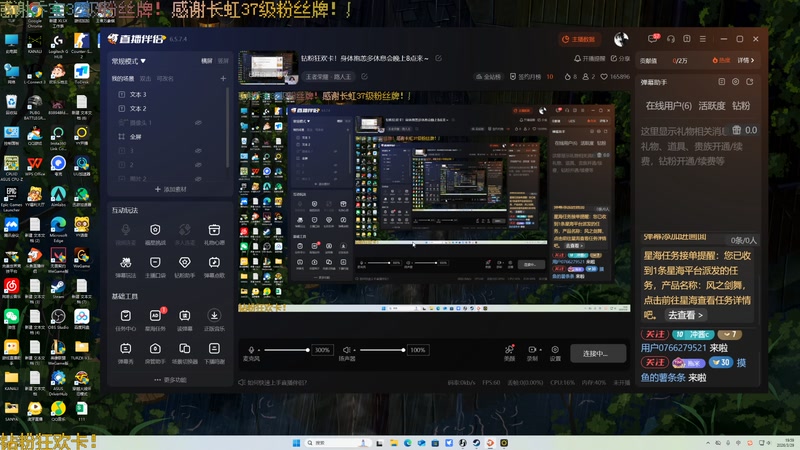Open the 主播口袋 tool
This screenshot has width=800, height=450.
coord(155,266)
